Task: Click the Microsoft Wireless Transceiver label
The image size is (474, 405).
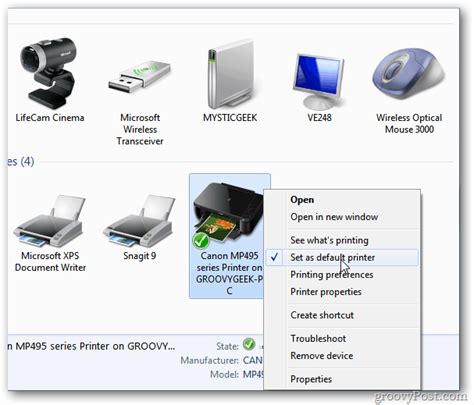Action: 140,129
